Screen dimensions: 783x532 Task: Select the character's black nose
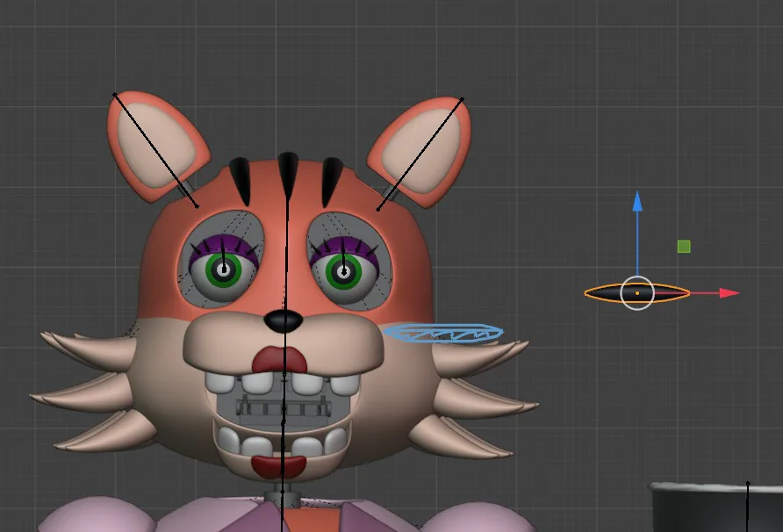coord(284,321)
